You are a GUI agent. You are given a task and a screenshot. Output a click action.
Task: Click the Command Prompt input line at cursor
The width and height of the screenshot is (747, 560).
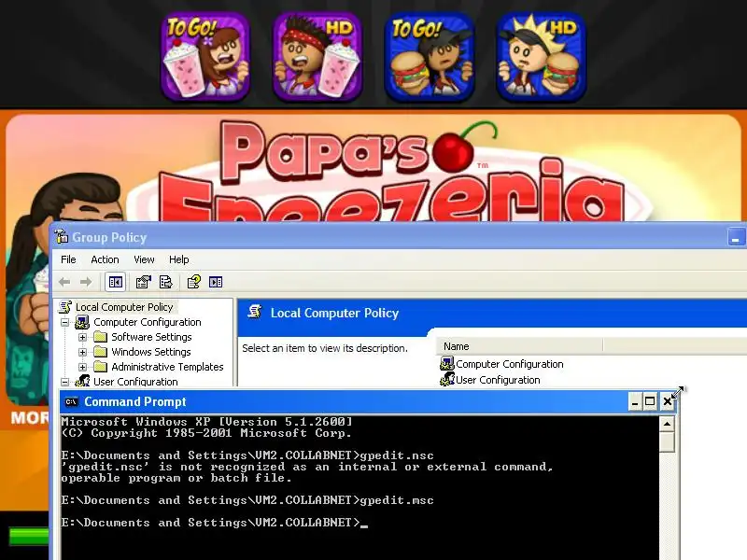[364, 524]
